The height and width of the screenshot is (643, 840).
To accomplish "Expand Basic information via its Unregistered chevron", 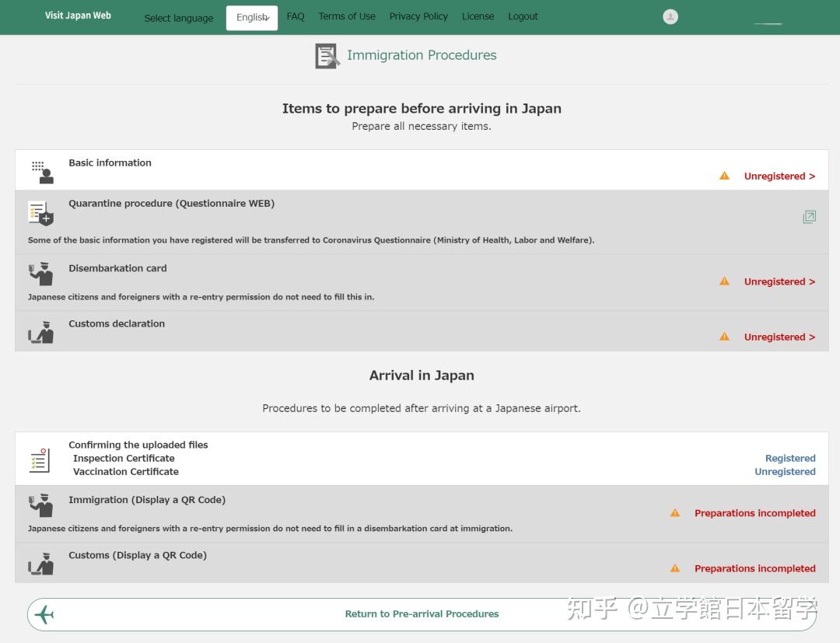I will coord(779,176).
